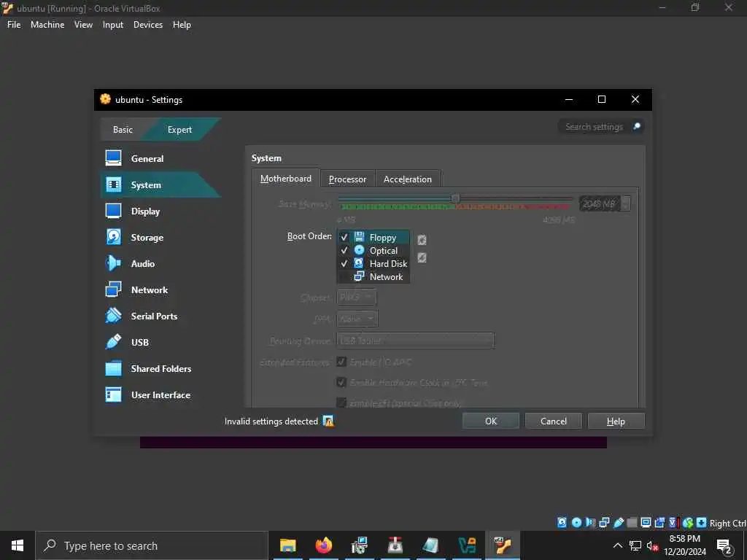This screenshot has width=747, height=560.
Task: Click magnifier icon in Search settings
Action: [x=636, y=126]
